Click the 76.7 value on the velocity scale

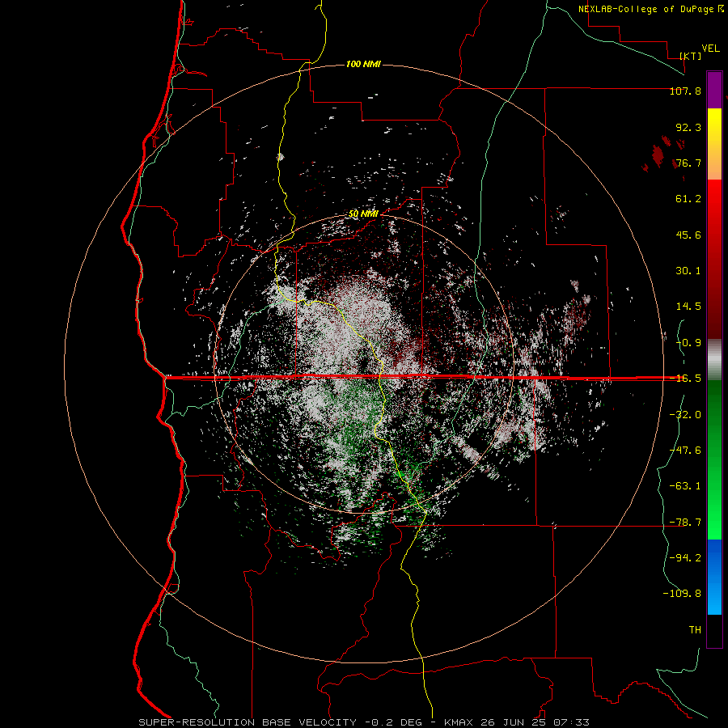click(688, 163)
